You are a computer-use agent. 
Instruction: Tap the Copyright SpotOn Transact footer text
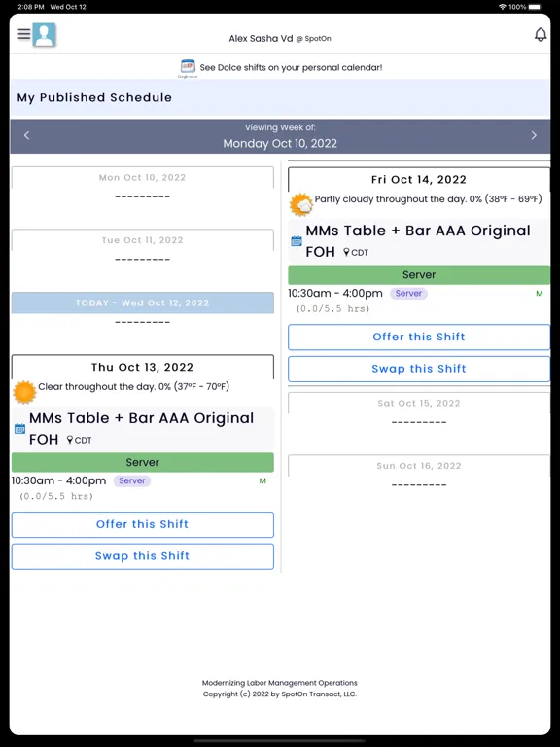pos(280,694)
